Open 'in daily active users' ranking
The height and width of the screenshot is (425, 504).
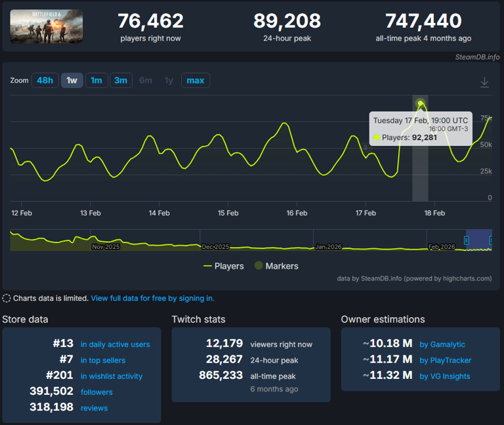point(115,345)
